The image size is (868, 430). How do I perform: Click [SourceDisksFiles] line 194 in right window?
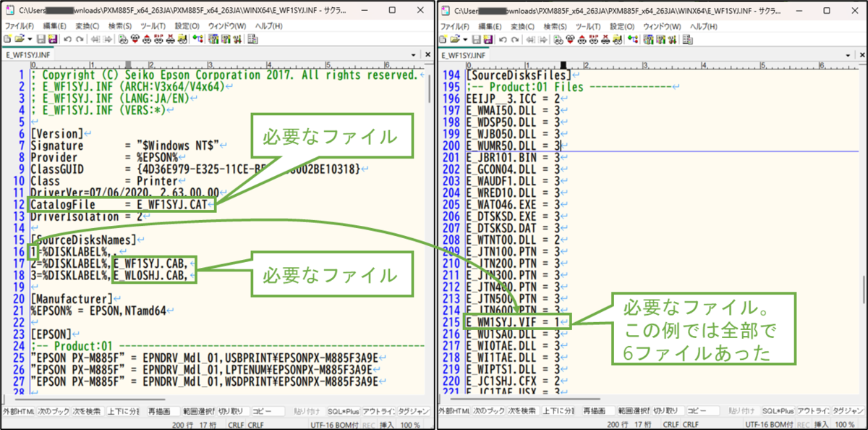(x=519, y=75)
